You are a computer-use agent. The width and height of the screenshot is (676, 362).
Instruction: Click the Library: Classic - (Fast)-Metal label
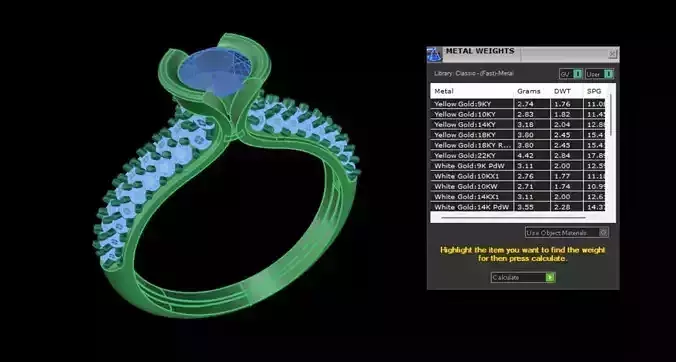(x=474, y=74)
